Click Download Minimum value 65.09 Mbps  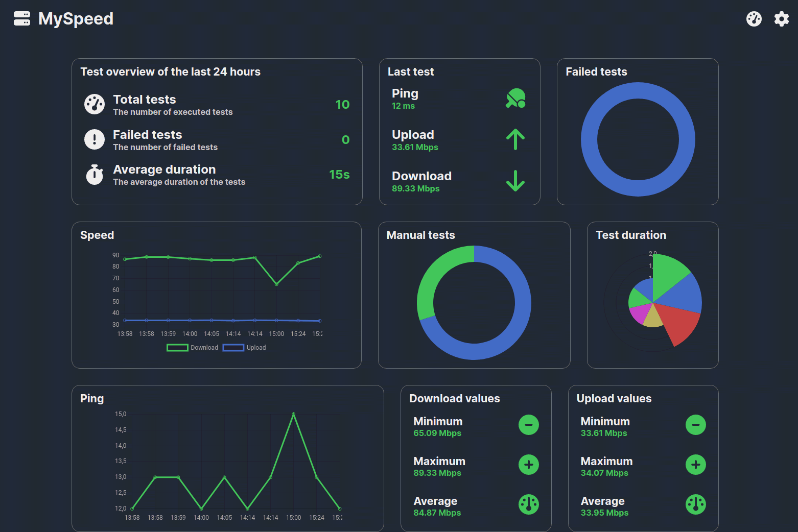437,433
